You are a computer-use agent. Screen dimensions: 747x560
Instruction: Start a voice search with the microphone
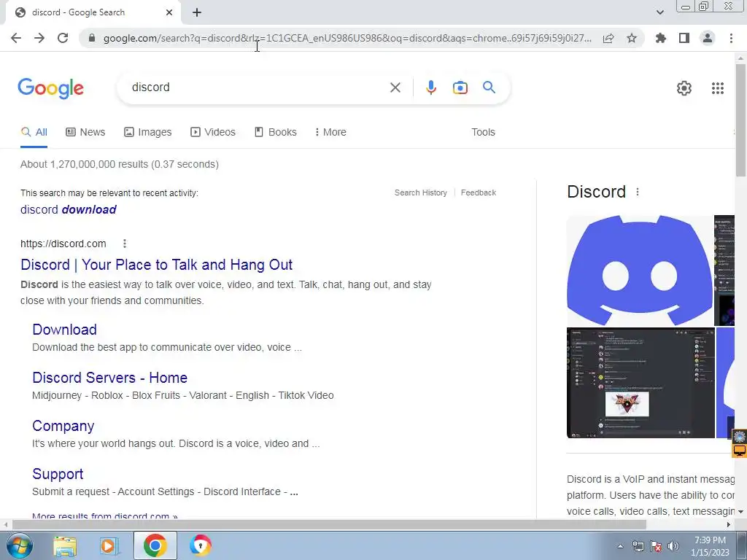430,87
